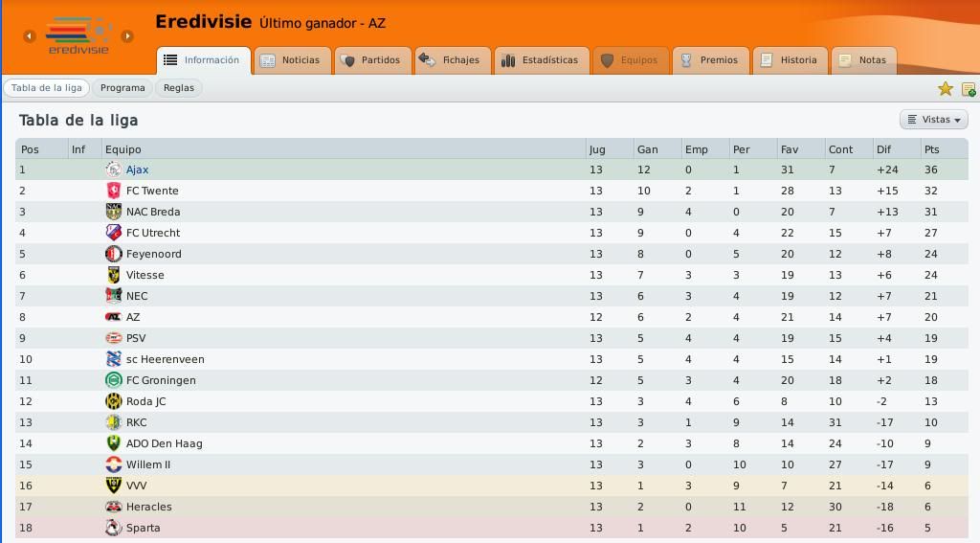980x543 pixels.
Task: Select the Reglas sub-tab button
Action: (x=179, y=88)
